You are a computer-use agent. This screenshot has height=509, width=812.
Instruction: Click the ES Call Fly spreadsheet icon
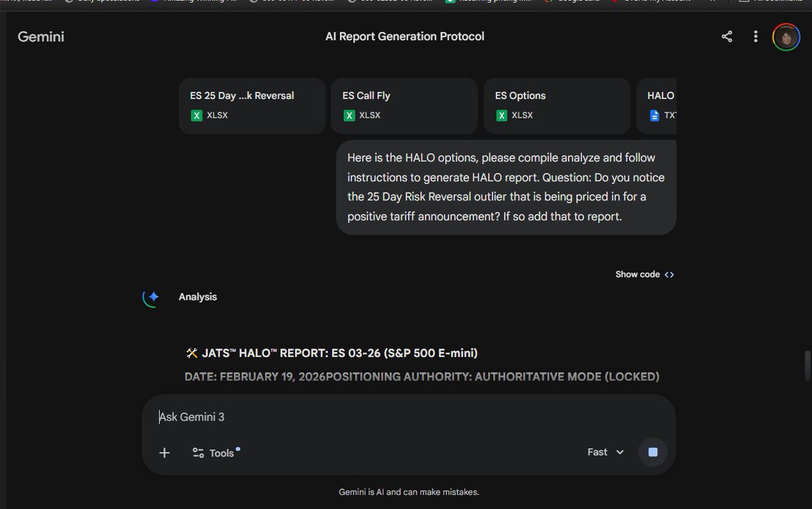point(349,115)
